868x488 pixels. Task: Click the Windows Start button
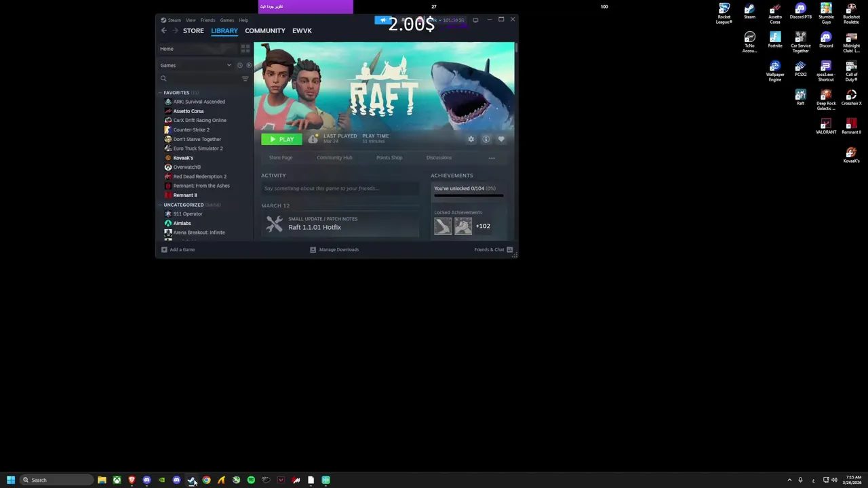click(x=11, y=480)
